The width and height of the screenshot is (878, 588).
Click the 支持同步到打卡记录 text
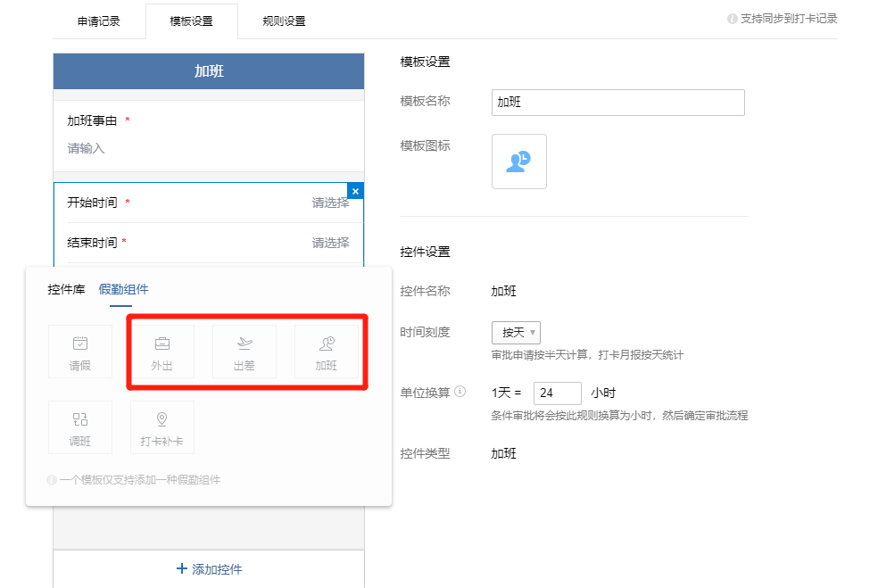789,19
